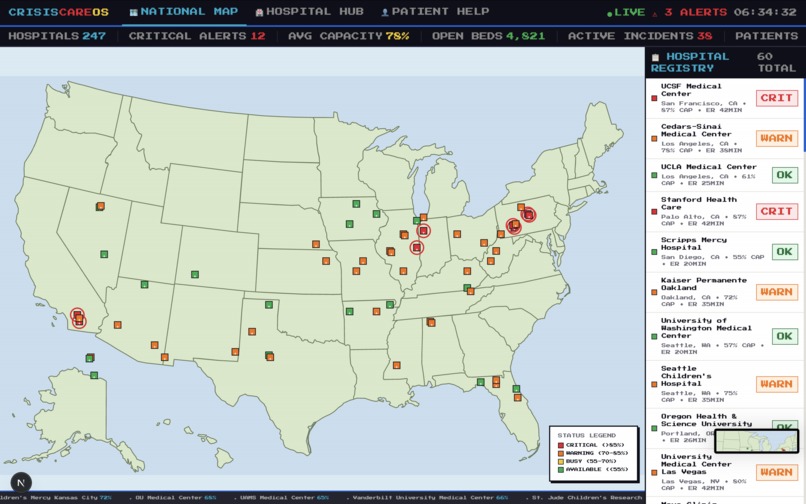Click the WARN badge for Seattle Children's Hospital
This screenshot has width=806, height=504.
coord(777,384)
